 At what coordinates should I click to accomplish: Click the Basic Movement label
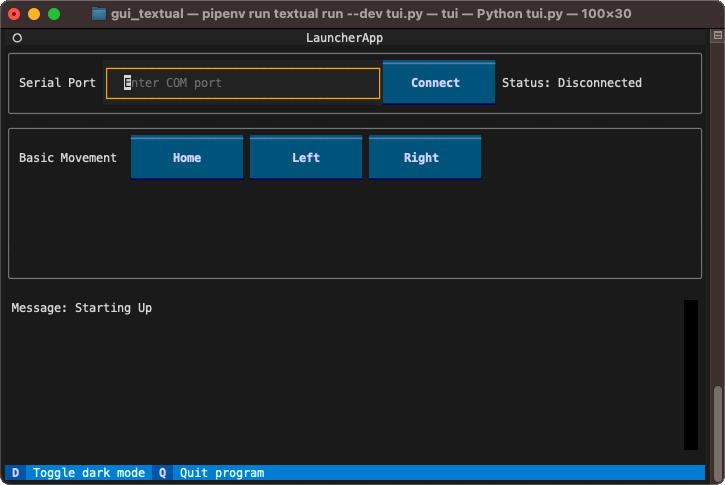(68, 158)
